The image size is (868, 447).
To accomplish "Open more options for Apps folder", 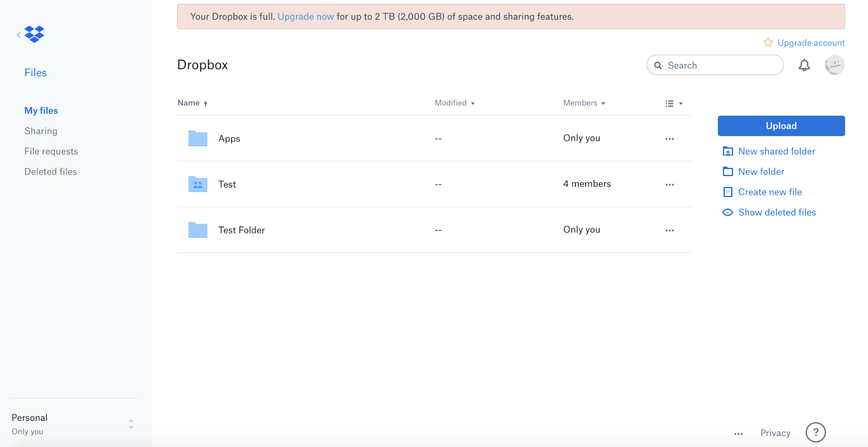I will 669,139.
